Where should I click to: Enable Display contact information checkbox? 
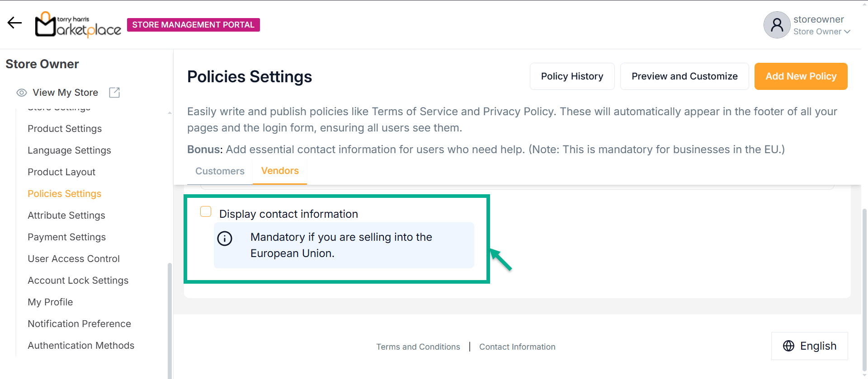click(x=206, y=211)
